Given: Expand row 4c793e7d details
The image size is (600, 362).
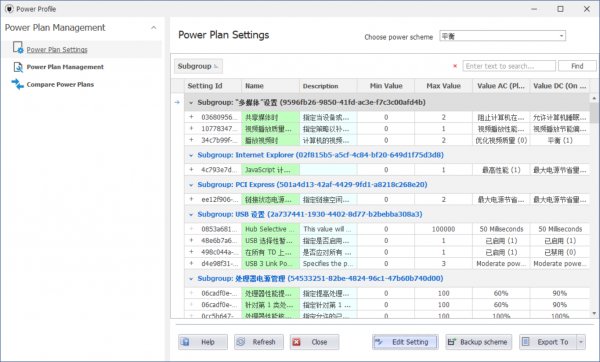Looking at the screenshot, I should click(191, 169).
